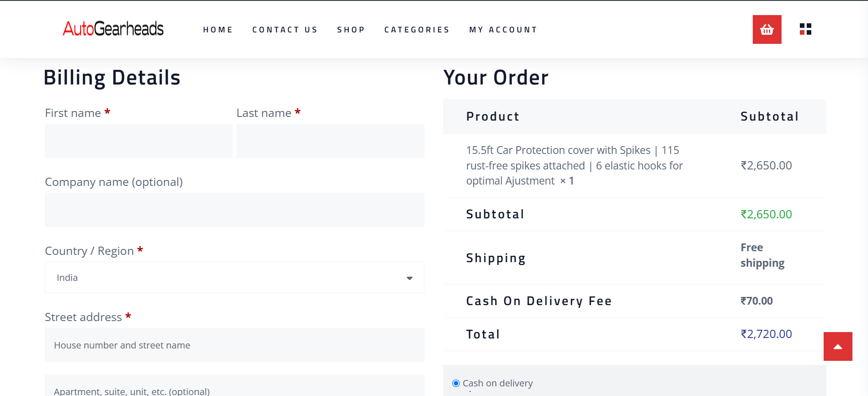Viewport: 868px width, 396px height.
Task: Open the Contact Us page
Action: point(285,30)
